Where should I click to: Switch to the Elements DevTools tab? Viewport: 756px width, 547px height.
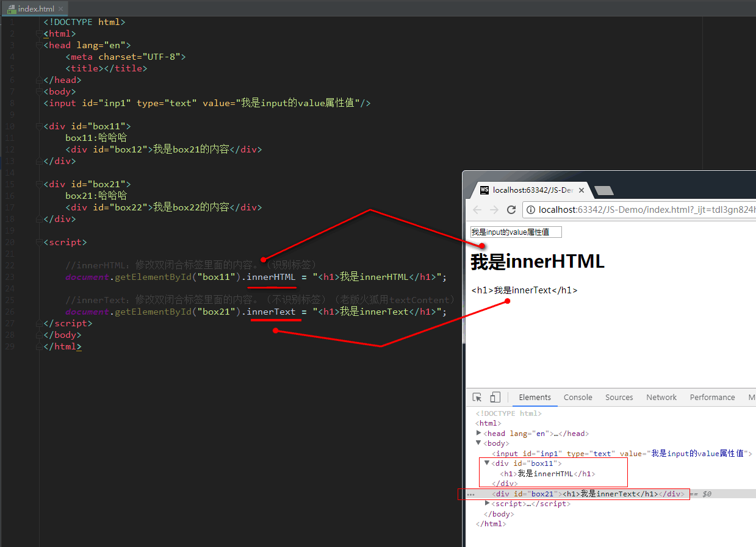535,397
